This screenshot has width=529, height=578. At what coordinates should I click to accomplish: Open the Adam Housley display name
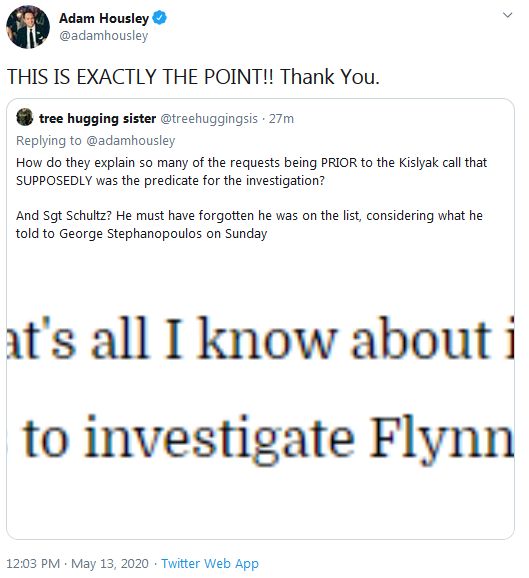pos(104,18)
